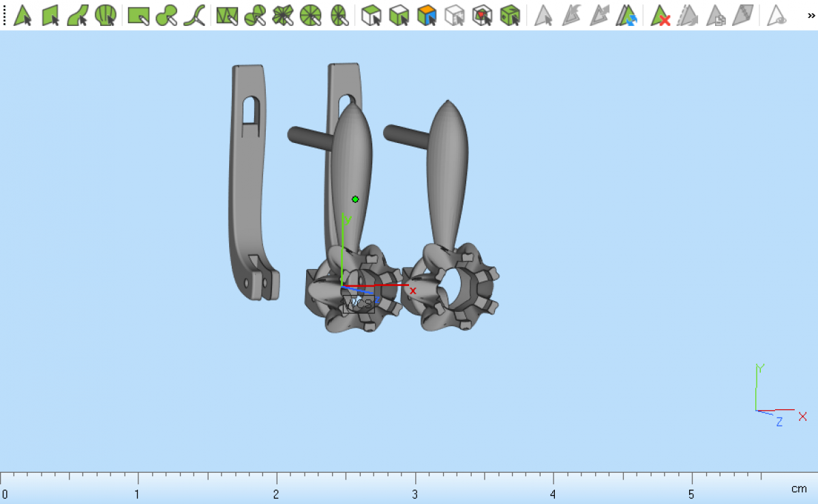
Task: Expand the toolbar overflow chevron
Action: pyautogui.click(x=811, y=15)
